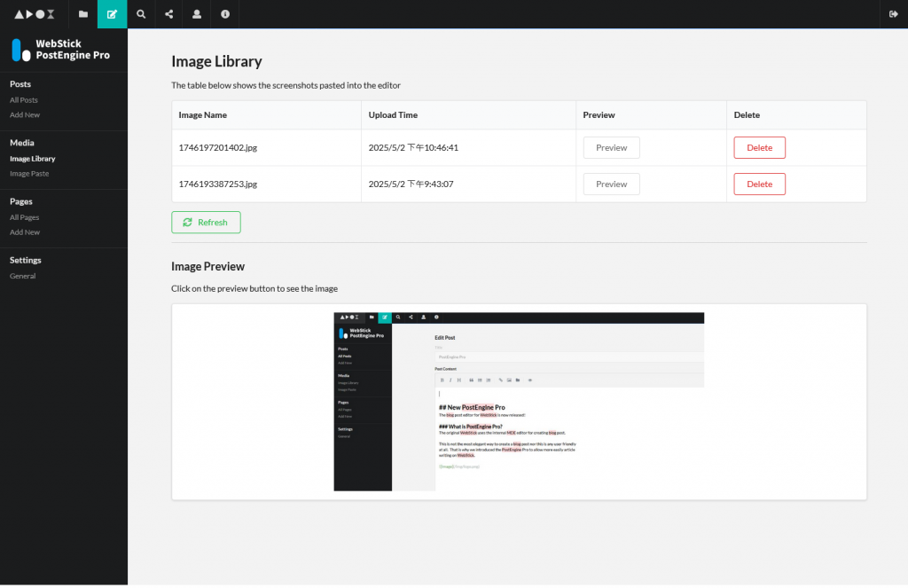Click the logout icon at top right

tap(894, 14)
